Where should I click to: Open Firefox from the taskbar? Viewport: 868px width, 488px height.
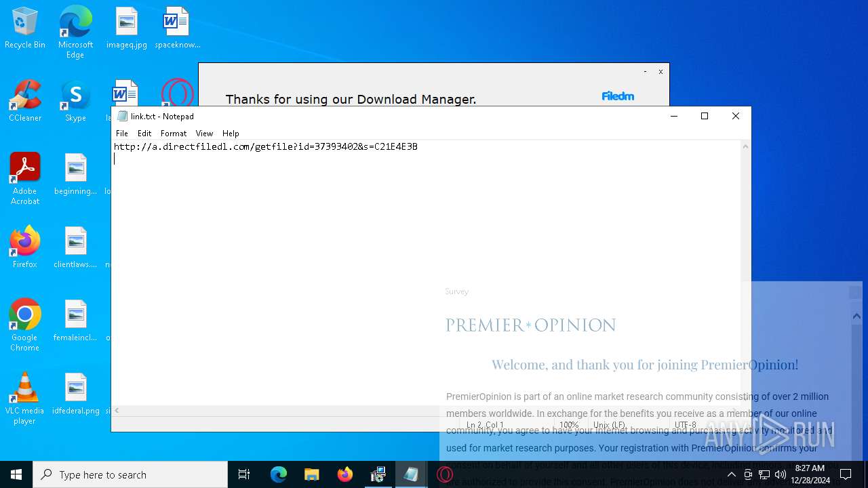(x=345, y=474)
